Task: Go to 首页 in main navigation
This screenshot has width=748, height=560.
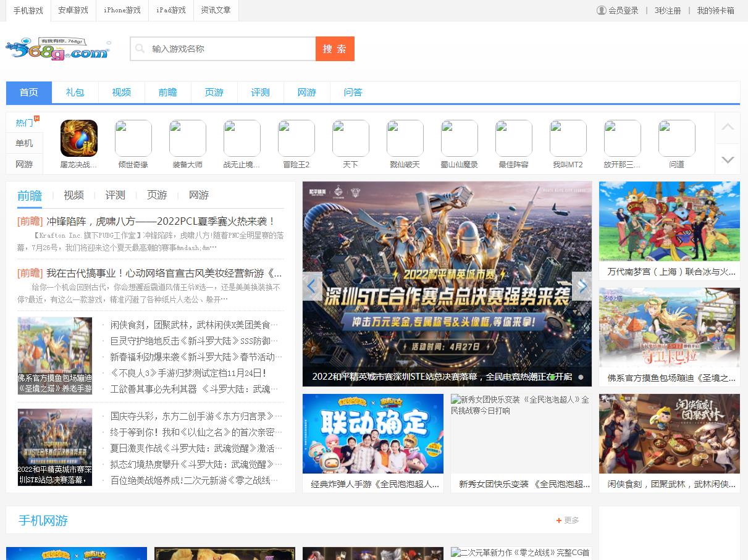Action: click(29, 93)
